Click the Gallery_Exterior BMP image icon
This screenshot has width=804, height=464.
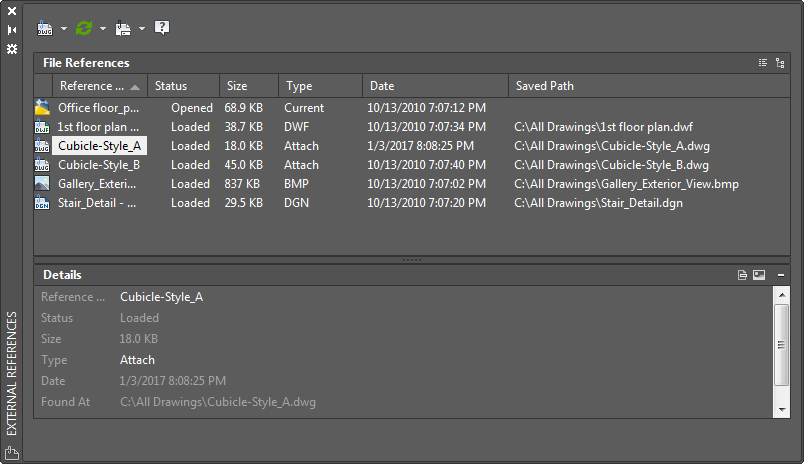[42, 184]
